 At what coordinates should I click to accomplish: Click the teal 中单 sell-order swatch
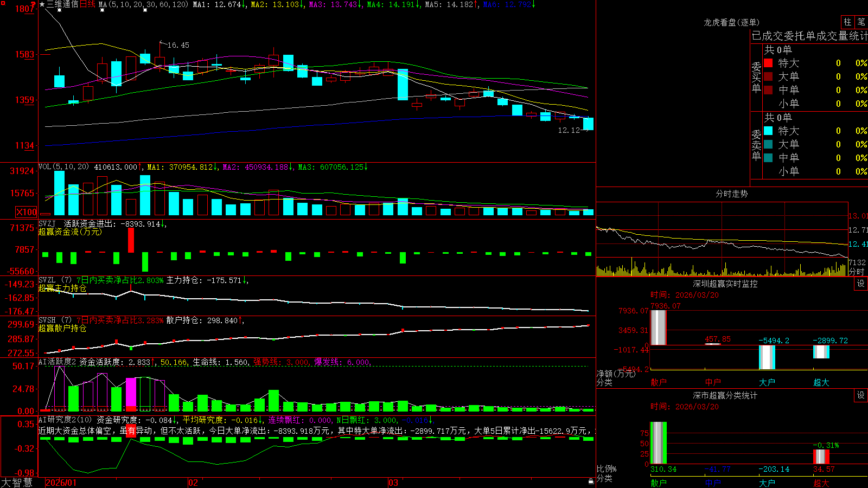[768, 158]
